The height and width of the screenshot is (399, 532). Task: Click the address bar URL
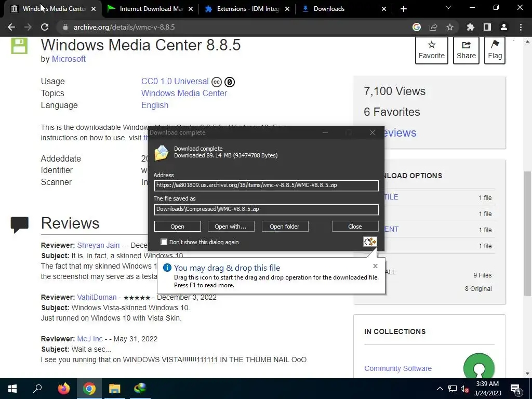(124, 27)
